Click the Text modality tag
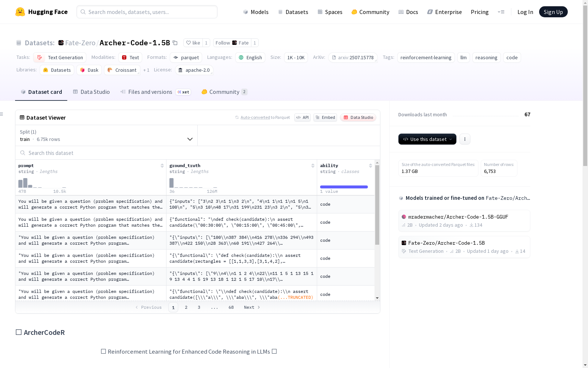This screenshot has width=588, height=368. tap(130, 57)
